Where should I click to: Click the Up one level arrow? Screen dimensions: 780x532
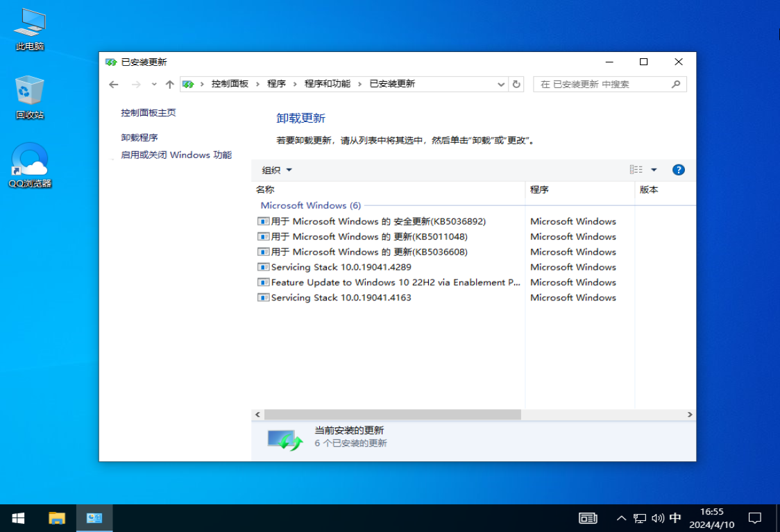pyautogui.click(x=169, y=83)
